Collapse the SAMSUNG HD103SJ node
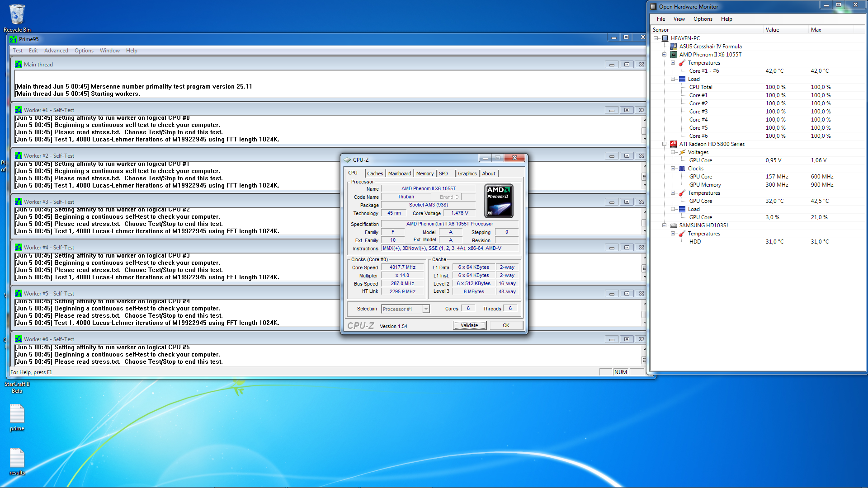 tap(665, 225)
